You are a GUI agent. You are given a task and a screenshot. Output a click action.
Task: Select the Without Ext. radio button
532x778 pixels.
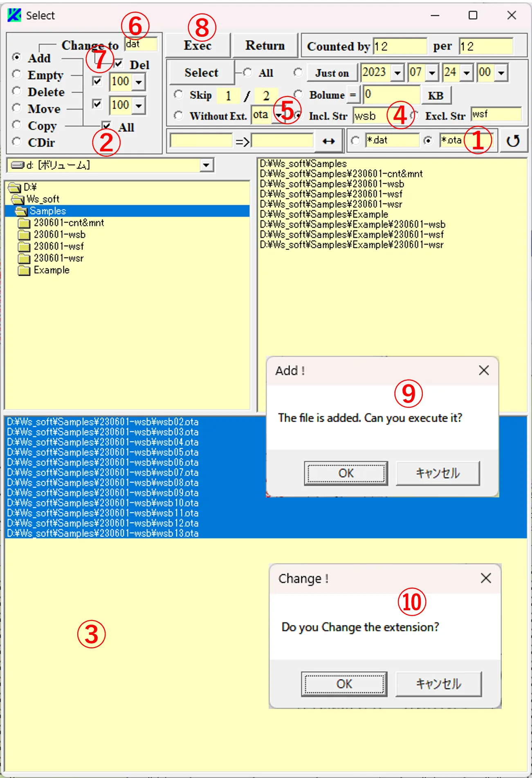(178, 115)
